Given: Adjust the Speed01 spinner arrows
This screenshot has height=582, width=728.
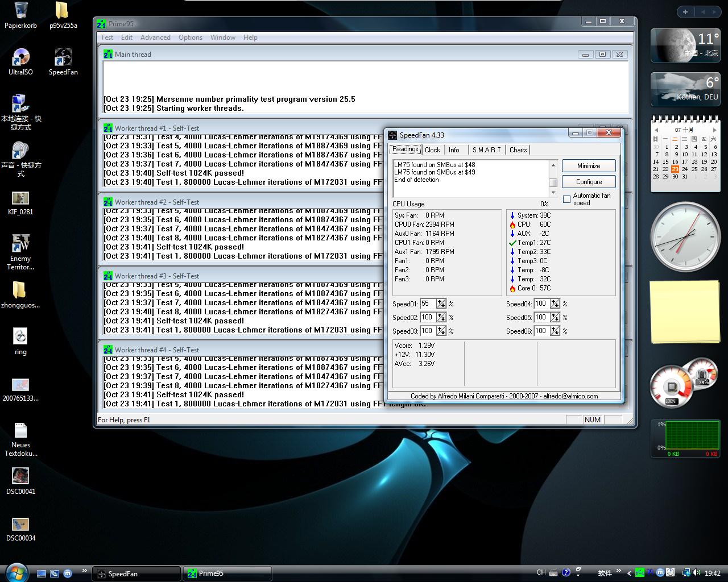Looking at the screenshot, I should [441, 304].
